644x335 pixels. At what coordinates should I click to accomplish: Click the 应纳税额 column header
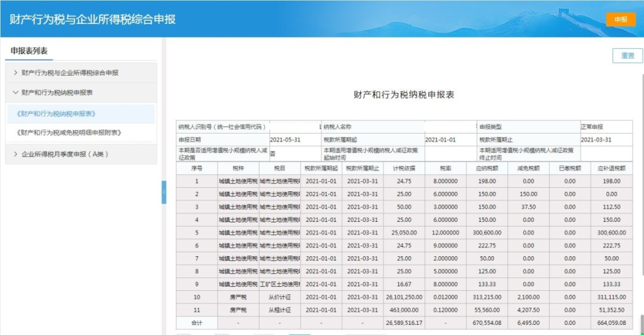(487, 168)
